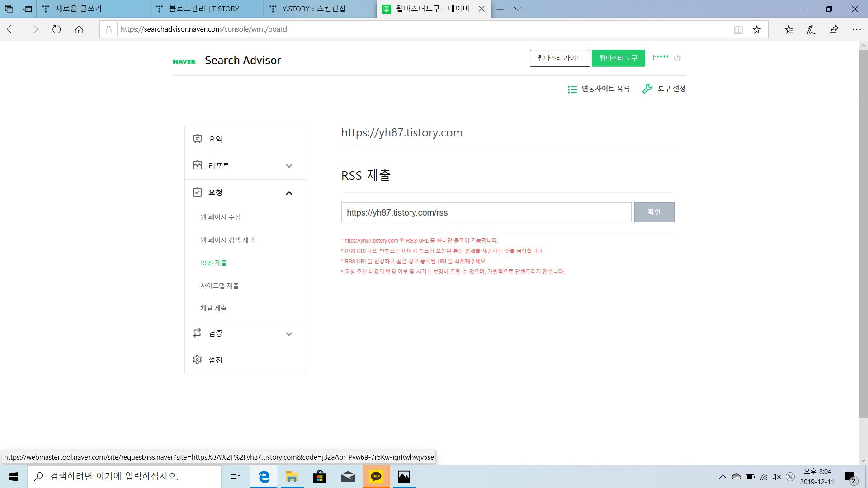Click the 요약 sidebar icon
The width and height of the screenshot is (868, 488).
click(x=198, y=139)
